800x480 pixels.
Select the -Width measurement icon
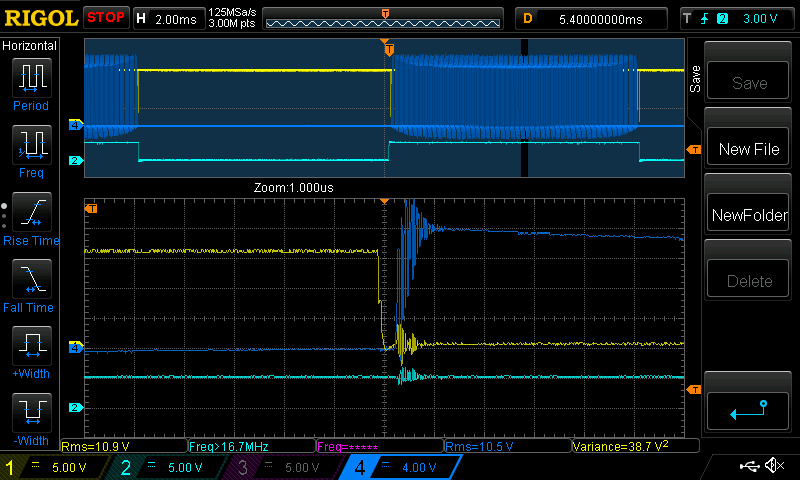pyautogui.click(x=30, y=418)
